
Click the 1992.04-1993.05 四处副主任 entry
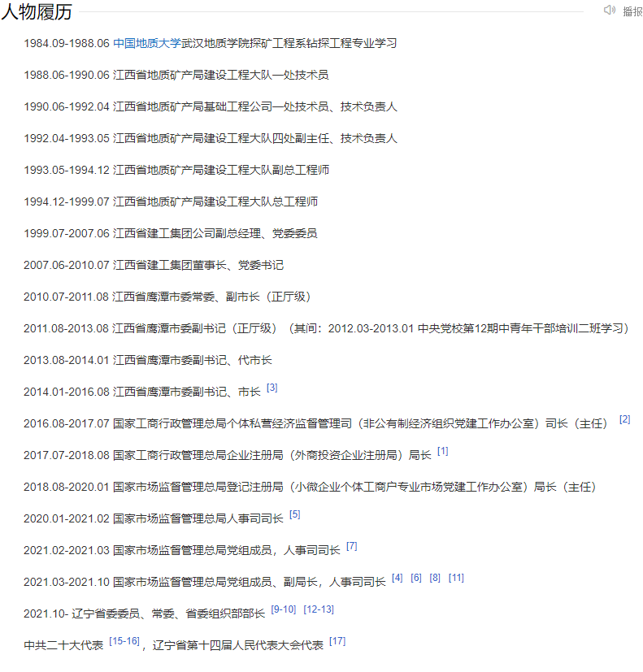[211, 138]
